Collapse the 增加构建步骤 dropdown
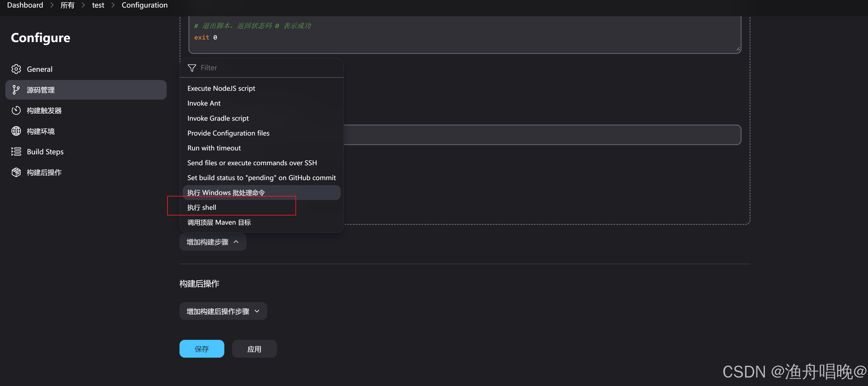 coord(213,242)
